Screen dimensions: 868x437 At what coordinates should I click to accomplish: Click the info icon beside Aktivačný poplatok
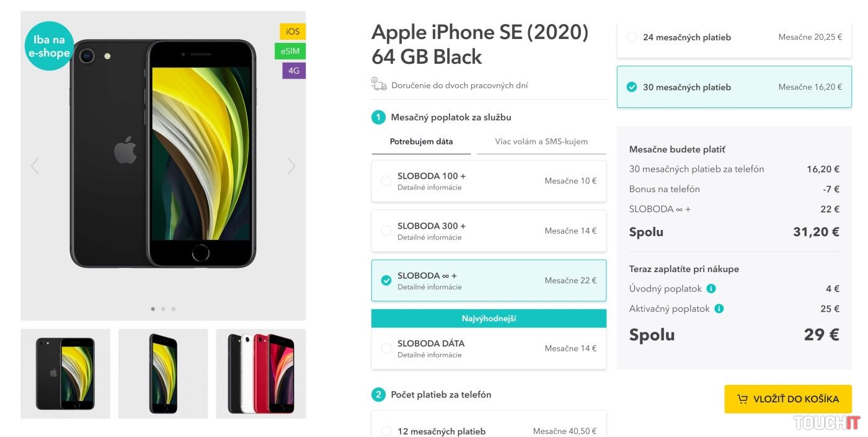tap(719, 309)
